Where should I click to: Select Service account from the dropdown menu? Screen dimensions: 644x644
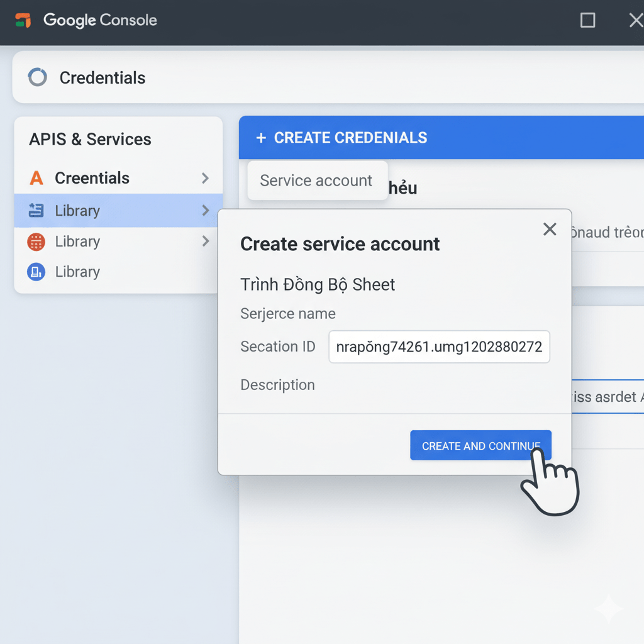point(317,180)
